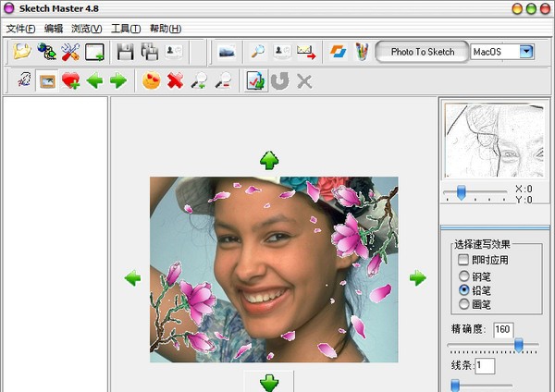
Task: Move image up with green up arrow
Action: (269, 160)
